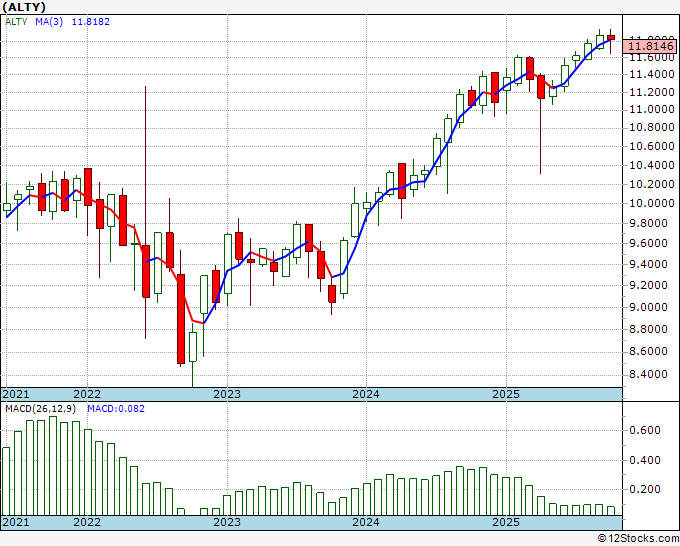Click the 12Stocks.com copyright text
Screen dimensions: 680x546
[x=638, y=539]
